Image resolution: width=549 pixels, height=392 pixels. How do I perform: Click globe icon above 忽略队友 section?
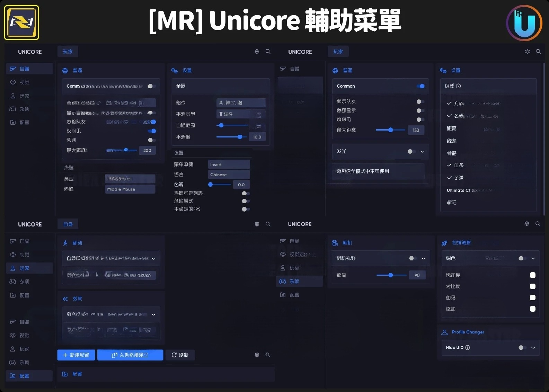(x=65, y=71)
